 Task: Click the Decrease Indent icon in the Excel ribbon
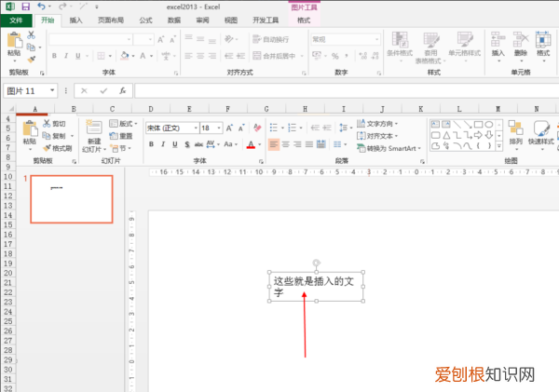tap(228, 56)
